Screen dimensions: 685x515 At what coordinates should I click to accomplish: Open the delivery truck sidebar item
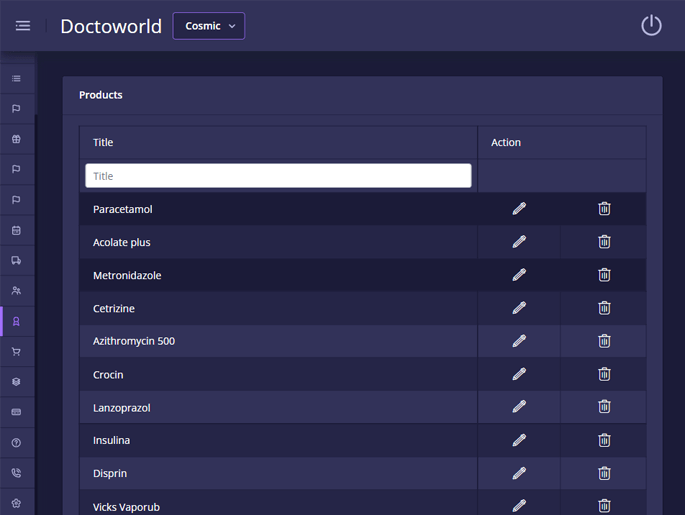16,260
